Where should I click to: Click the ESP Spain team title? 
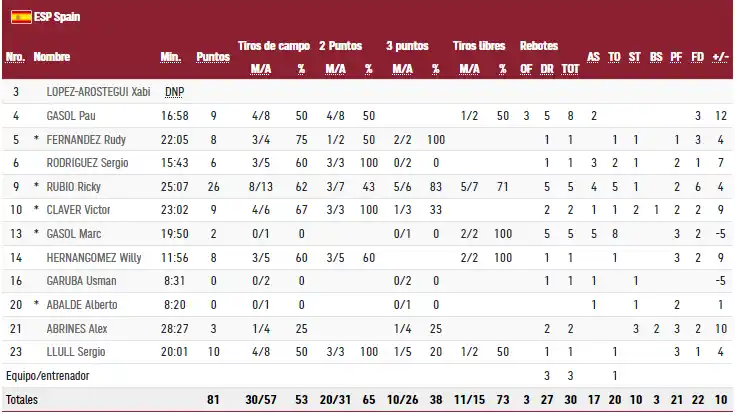pos(57,17)
